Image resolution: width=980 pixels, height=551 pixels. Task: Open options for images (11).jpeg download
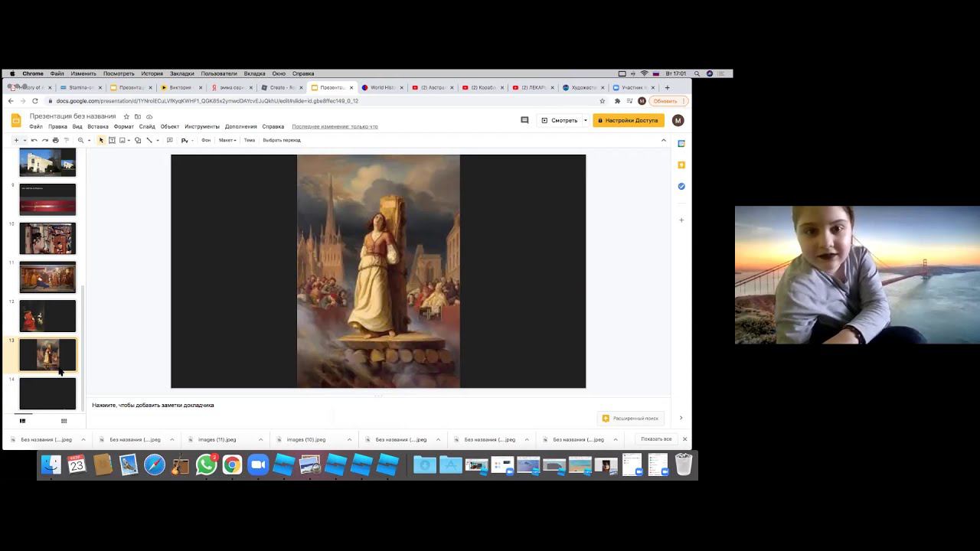click(260, 439)
